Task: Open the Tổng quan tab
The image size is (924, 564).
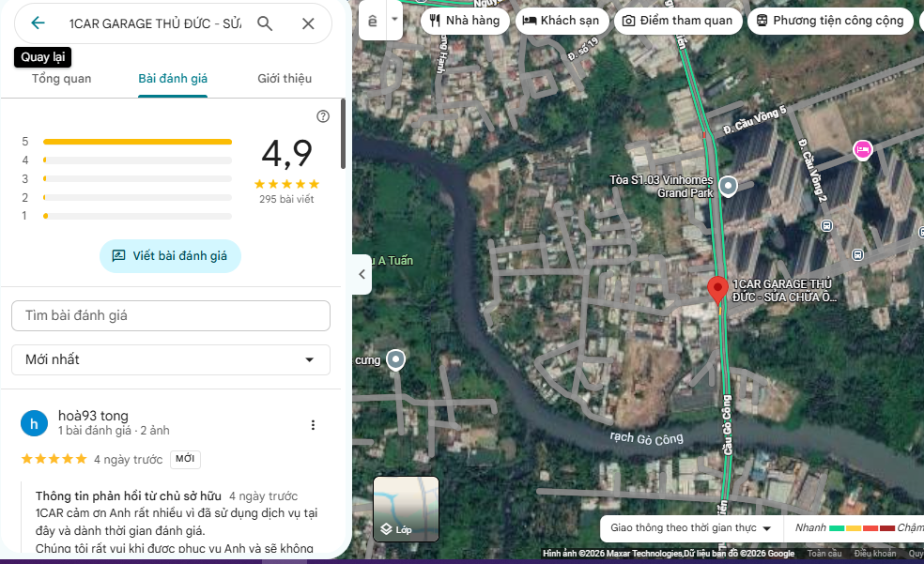Action: [61, 79]
